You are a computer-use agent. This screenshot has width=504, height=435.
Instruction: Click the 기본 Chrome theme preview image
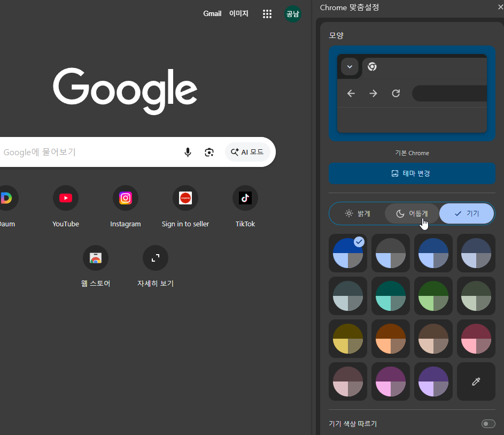click(x=412, y=93)
